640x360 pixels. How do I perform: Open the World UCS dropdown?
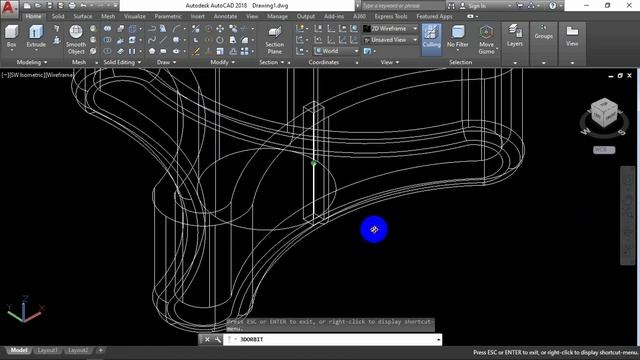point(336,51)
